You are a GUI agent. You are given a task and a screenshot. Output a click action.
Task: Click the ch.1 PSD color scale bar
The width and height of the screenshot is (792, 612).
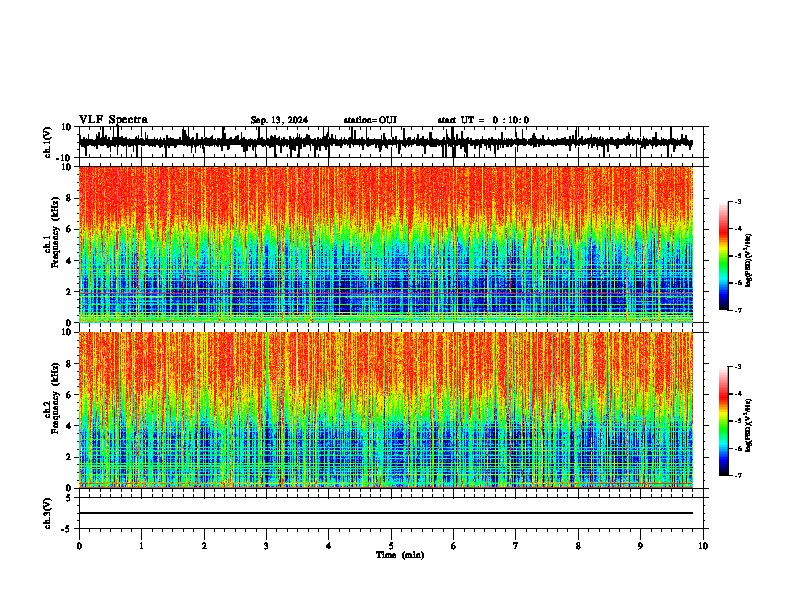[x=723, y=256]
